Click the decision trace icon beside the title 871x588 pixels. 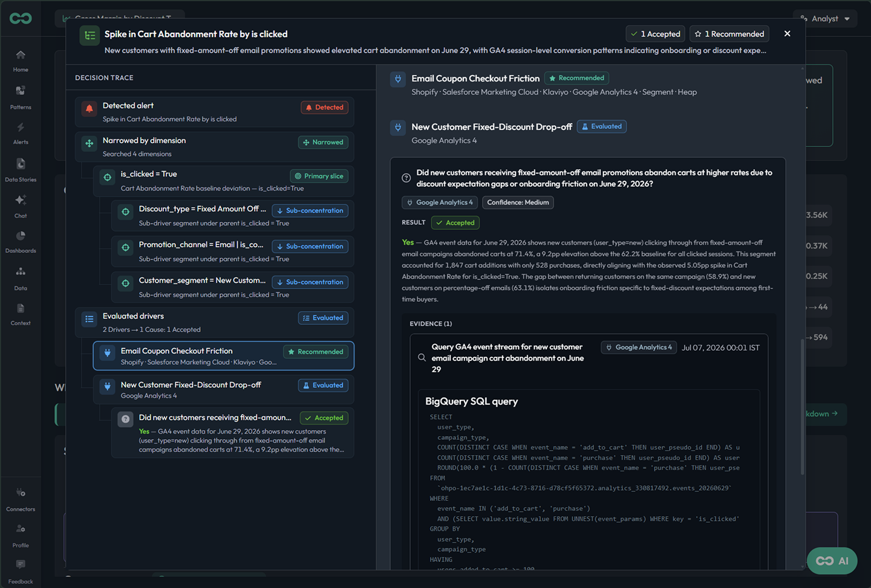pos(90,35)
